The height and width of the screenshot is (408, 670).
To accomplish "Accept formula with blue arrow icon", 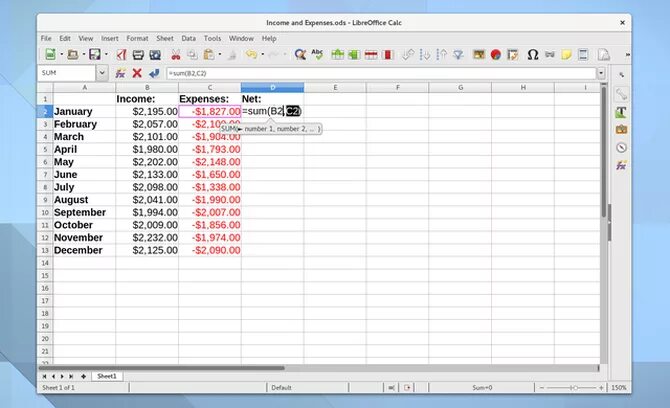I will tap(154, 73).
